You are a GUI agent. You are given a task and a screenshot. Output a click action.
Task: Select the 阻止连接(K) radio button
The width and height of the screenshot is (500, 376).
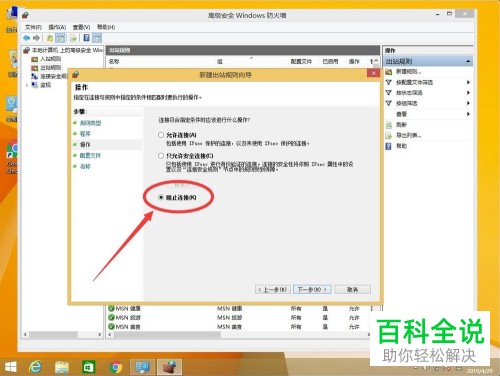pyautogui.click(x=161, y=197)
